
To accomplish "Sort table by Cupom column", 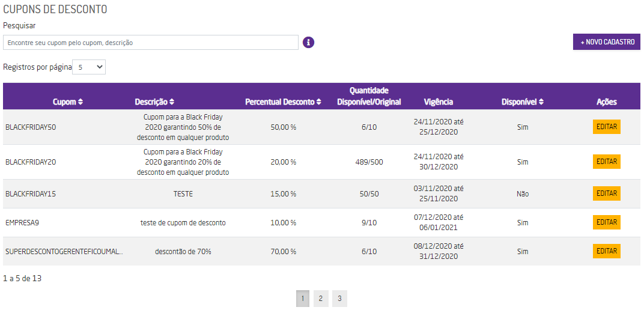I will (x=68, y=102).
